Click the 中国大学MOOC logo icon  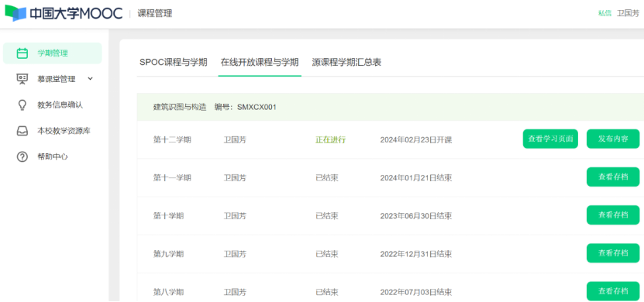[15, 13]
